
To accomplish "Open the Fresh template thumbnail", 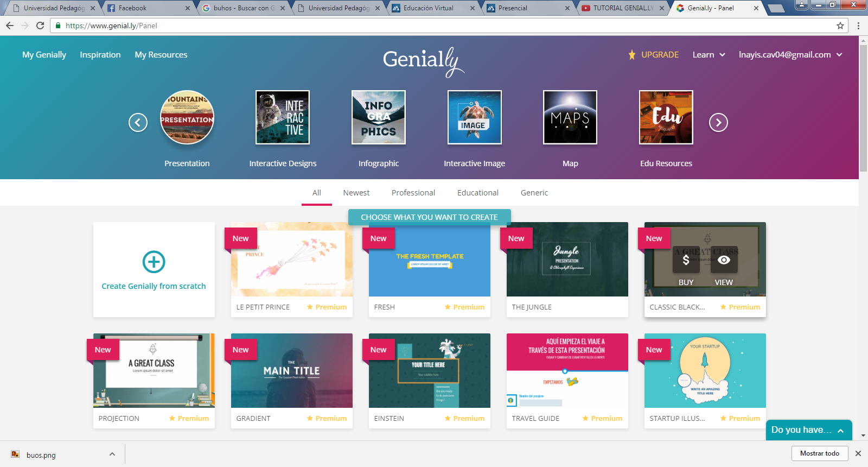I will click(430, 259).
